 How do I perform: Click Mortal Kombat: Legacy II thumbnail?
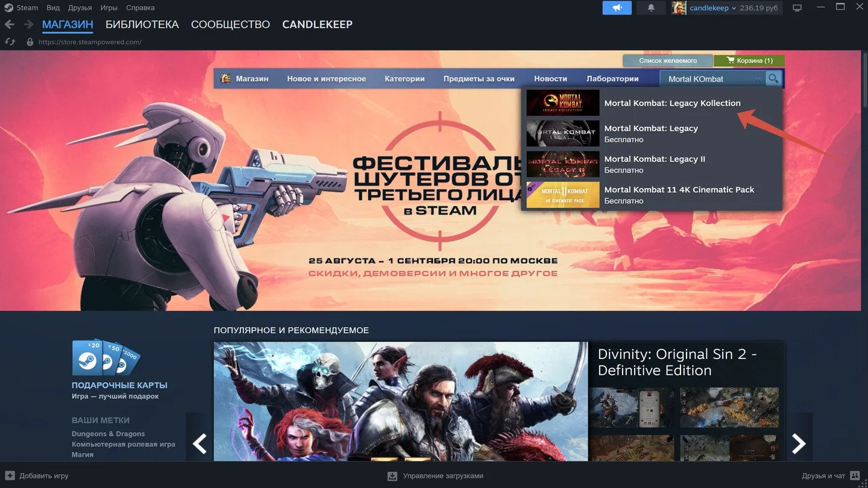563,164
